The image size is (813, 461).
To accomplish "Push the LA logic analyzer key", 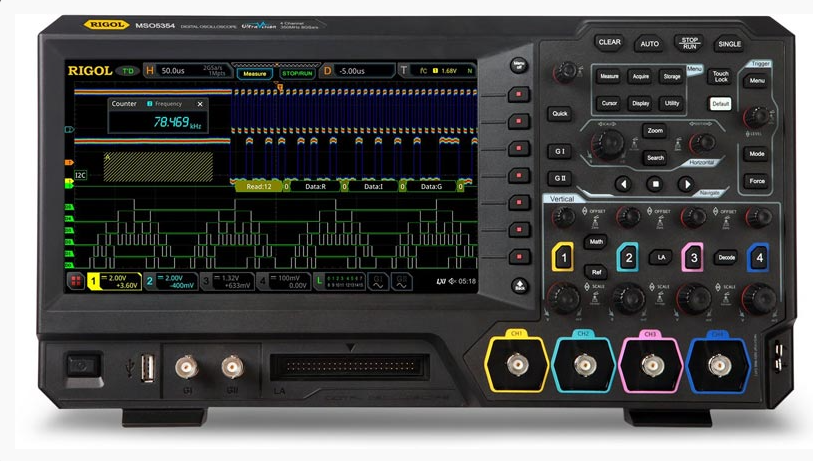I will click(661, 257).
